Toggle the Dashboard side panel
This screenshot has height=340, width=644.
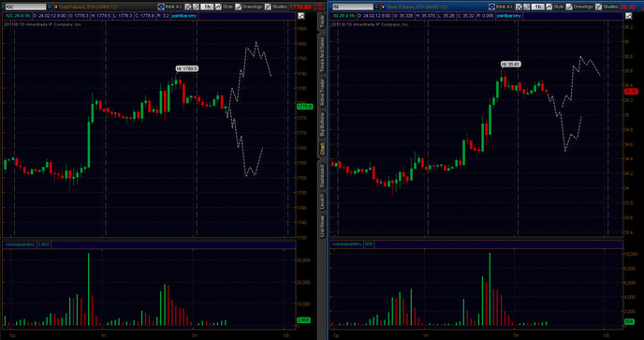pyautogui.click(x=322, y=176)
